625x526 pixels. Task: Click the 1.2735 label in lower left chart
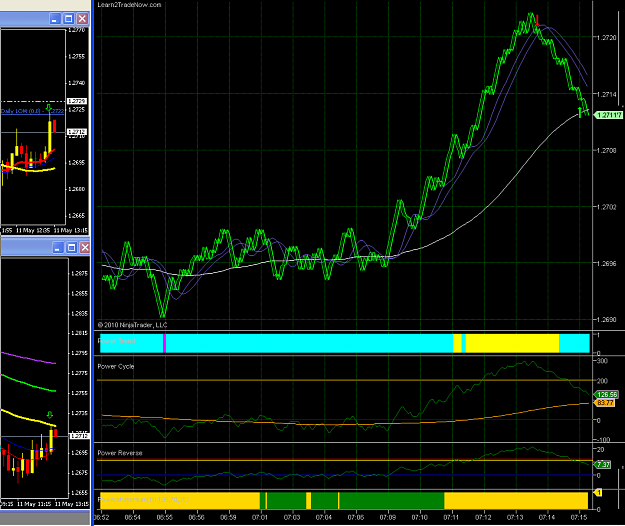point(79,413)
